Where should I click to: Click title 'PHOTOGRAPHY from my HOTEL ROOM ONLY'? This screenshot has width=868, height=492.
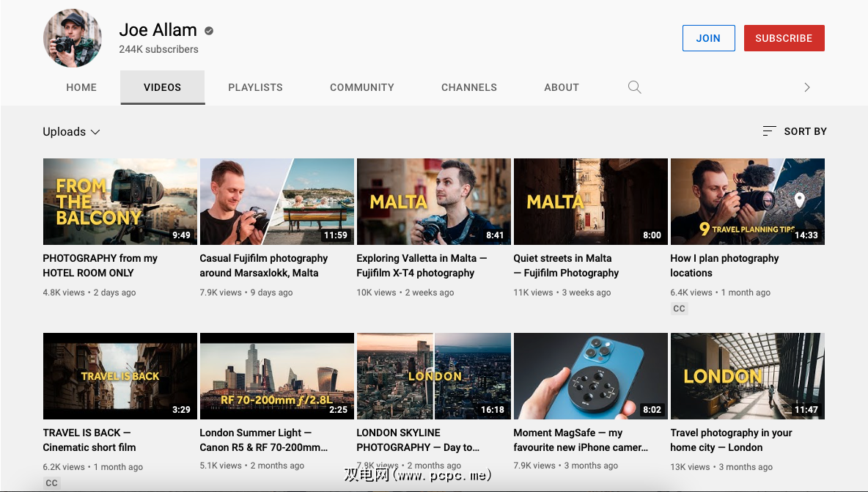100,265
